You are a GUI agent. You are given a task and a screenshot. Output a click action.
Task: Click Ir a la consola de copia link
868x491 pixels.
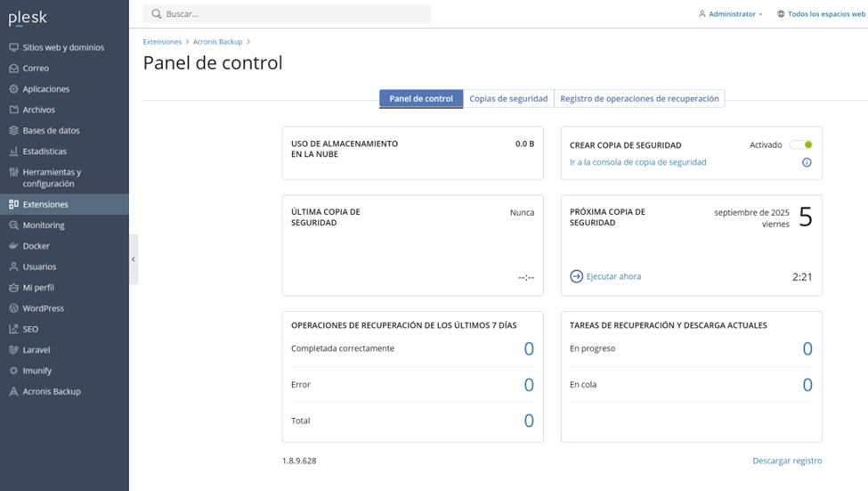[x=637, y=162]
